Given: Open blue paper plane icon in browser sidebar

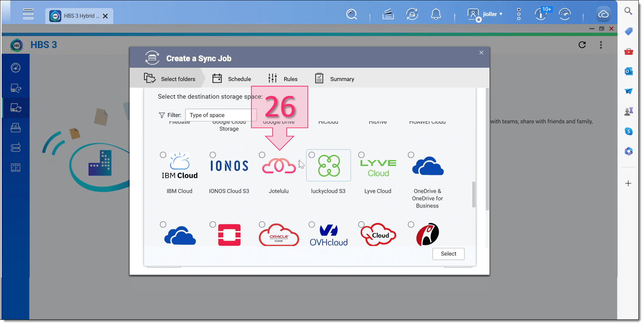Looking at the screenshot, I should [x=628, y=91].
